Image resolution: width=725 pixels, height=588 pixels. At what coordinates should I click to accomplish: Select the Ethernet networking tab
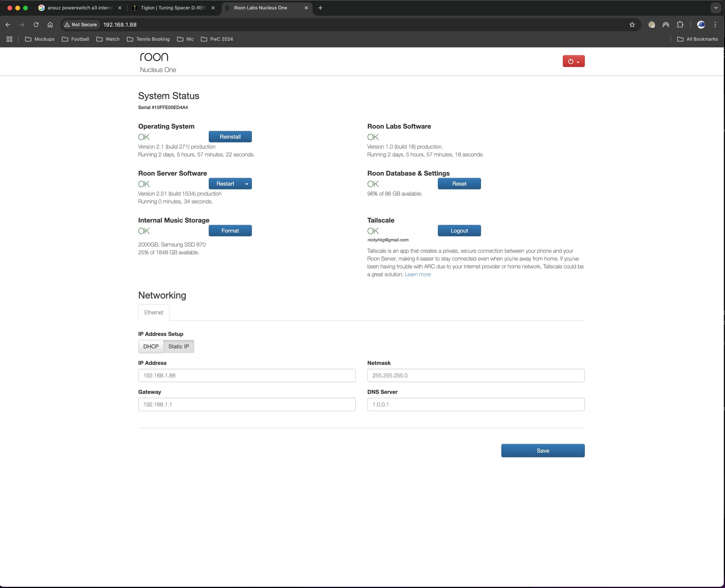coord(154,312)
